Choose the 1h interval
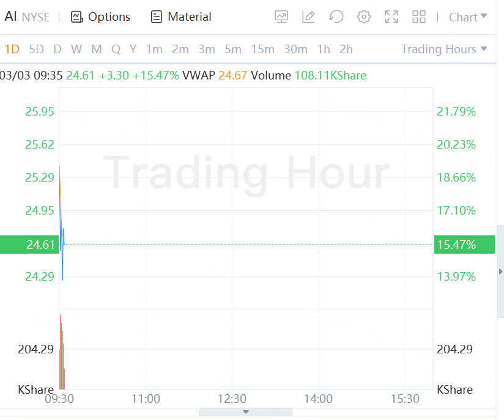504x420 pixels. pyautogui.click(x=324, y=49)
